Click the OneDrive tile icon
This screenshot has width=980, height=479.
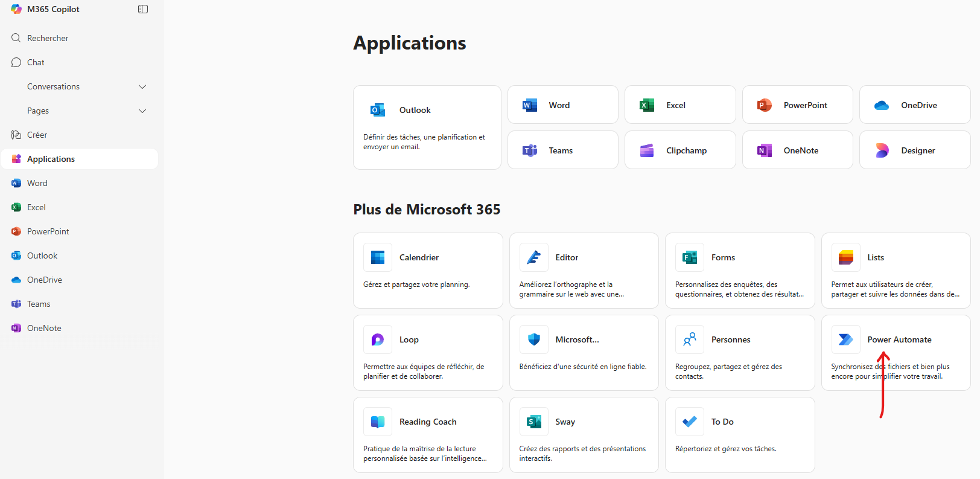(882, 105)
